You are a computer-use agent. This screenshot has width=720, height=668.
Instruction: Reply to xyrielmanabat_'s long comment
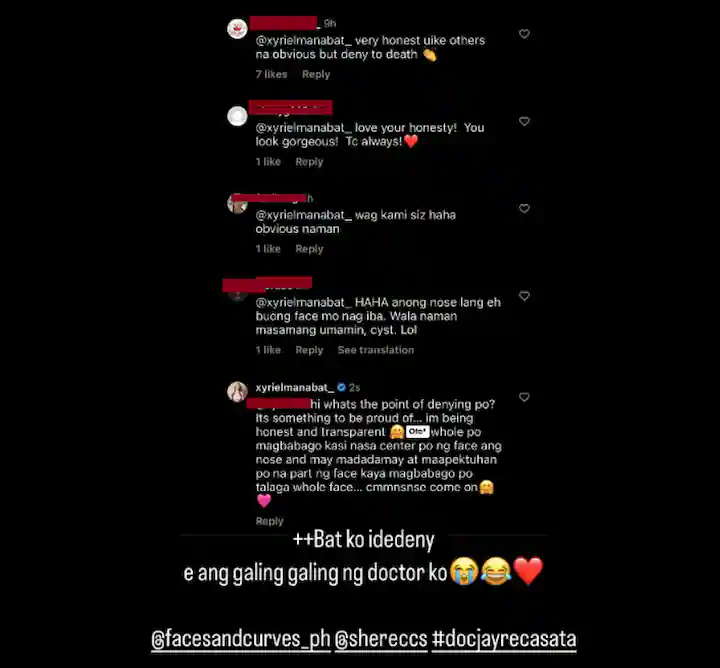tap(270, 521)
